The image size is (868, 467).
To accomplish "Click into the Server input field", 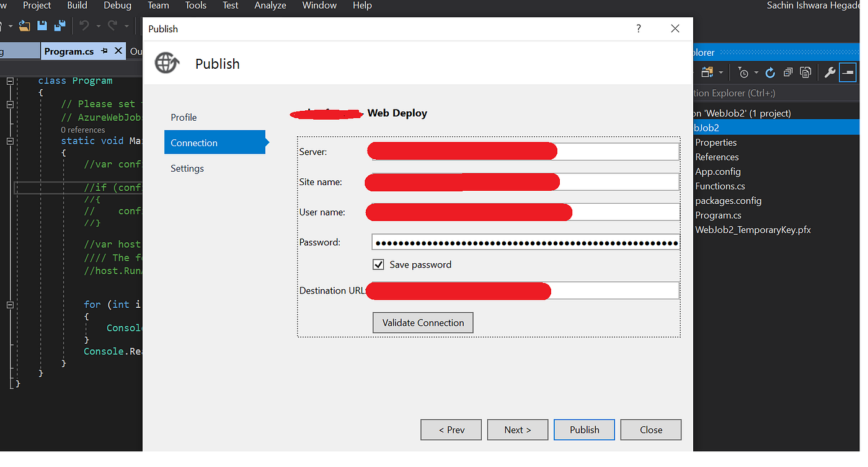I will coord(525,152).
